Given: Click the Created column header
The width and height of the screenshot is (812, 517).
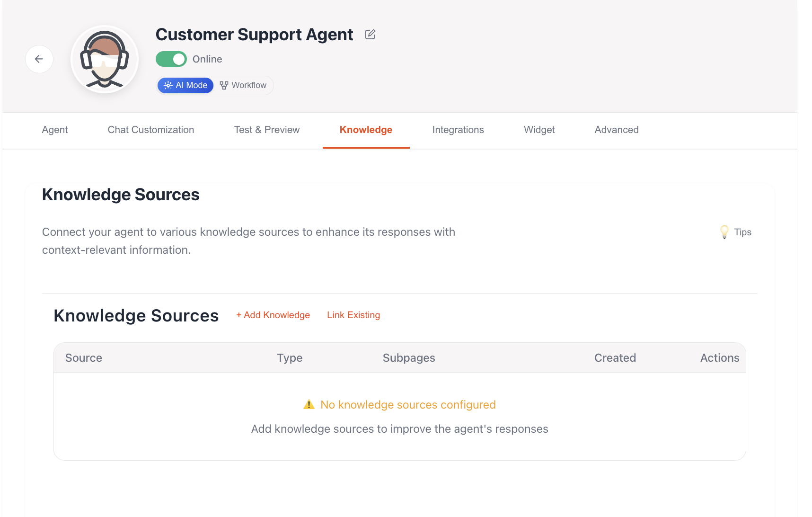Looking at the screenshot, I should [615, 358].
